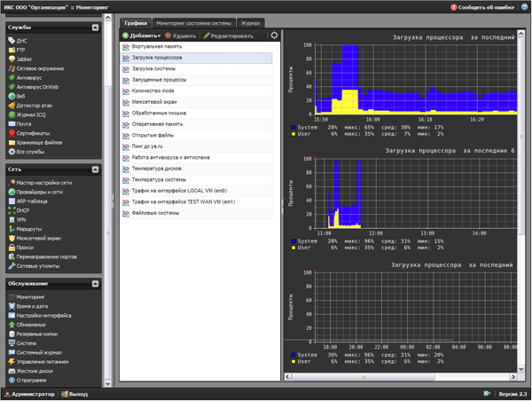Open the ДНС service icon
Viewport: 532px width, 401px height.
pos(12,41)
